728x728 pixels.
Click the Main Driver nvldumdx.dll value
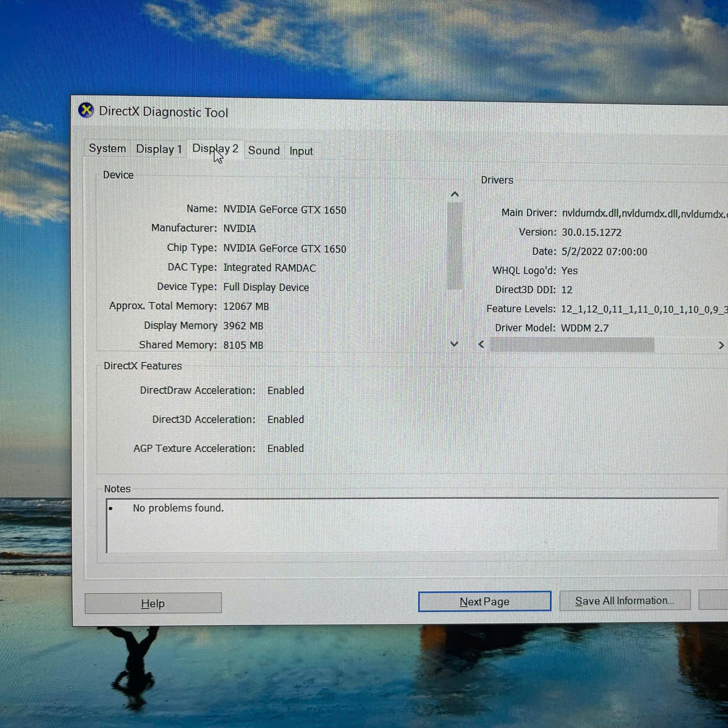coord(644,214)
